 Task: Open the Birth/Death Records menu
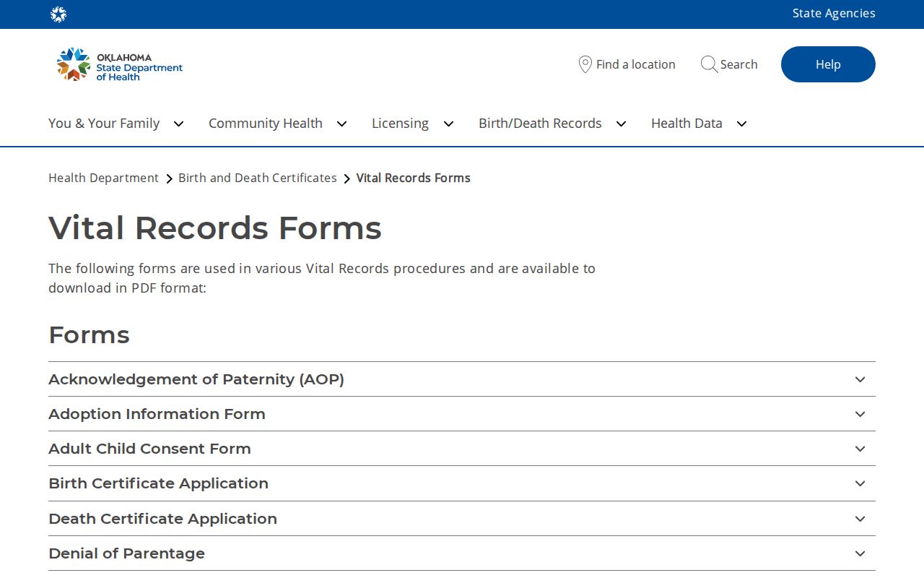(x=540, y=124)
